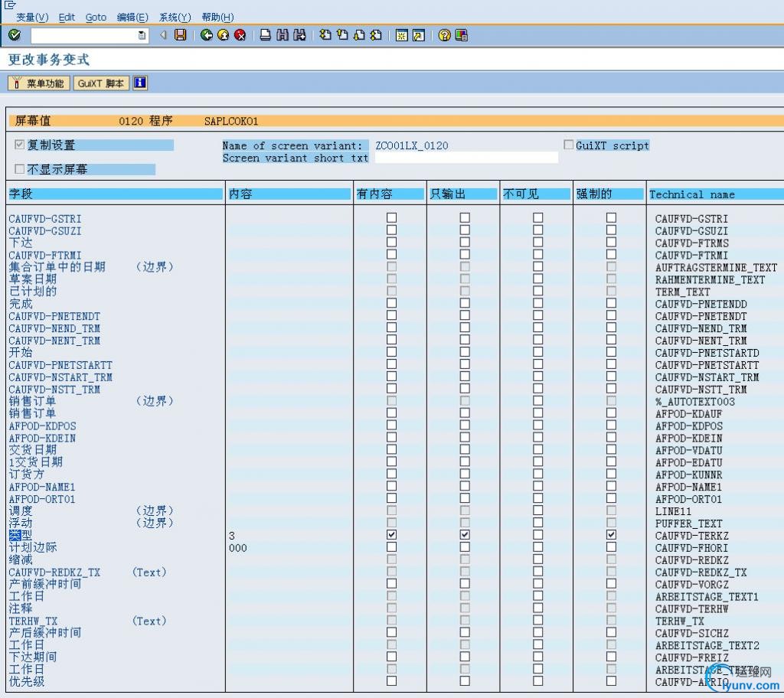Select the CAUFVD-PNETSTARTT field label
The width and height of the screenshot is (784, 698).
(60, 365)
